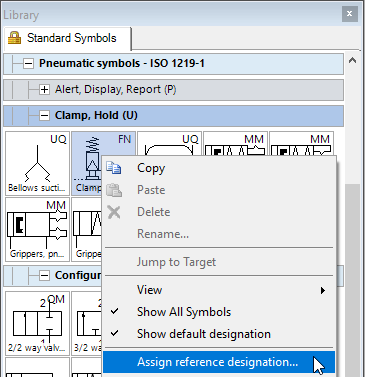This screenshot has width=365, height=377.
Task: Close the Library panel
Action: pos(349,14)
